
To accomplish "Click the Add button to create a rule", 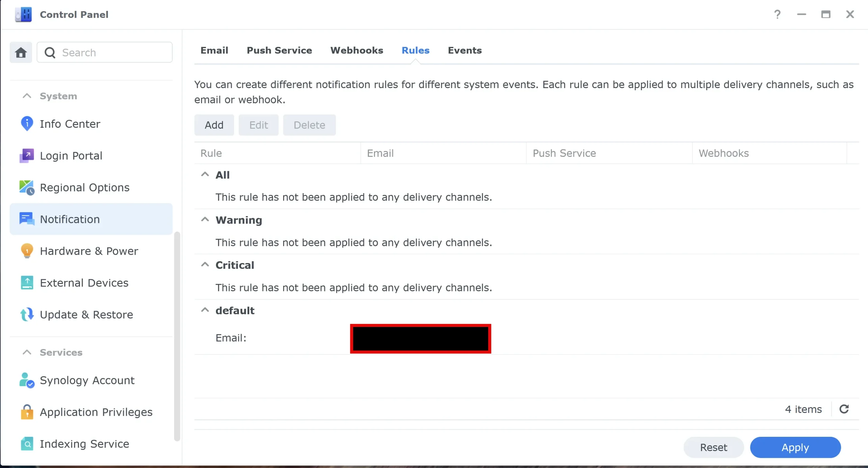I will coord(214,125).
